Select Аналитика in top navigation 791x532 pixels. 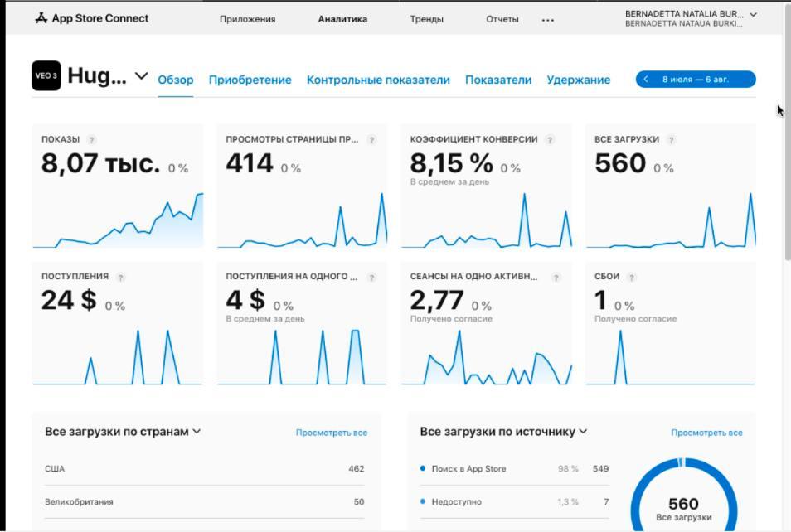342,19
